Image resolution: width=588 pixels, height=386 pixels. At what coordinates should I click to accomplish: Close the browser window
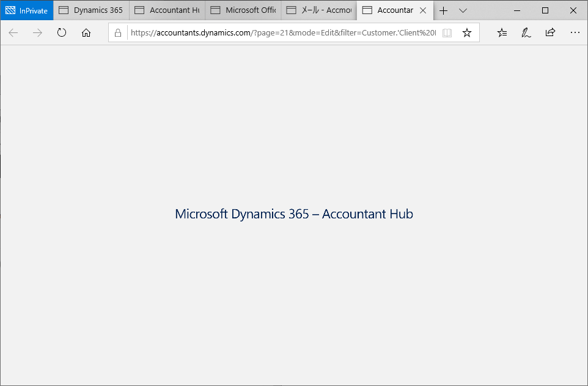click(x=573, y=10)
